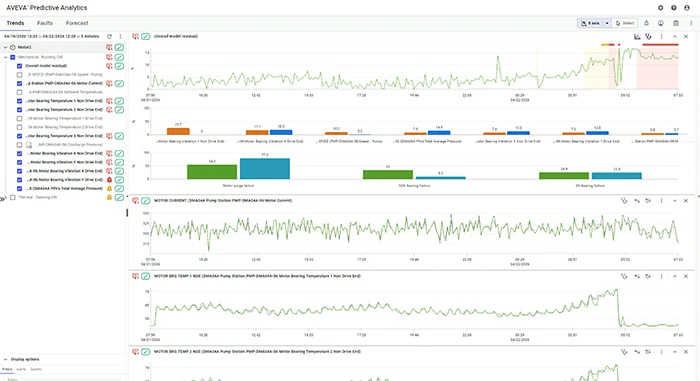Click the NDE Bearing failure green bar
This screenshot has width=700, height=381.
coord(388,175)
